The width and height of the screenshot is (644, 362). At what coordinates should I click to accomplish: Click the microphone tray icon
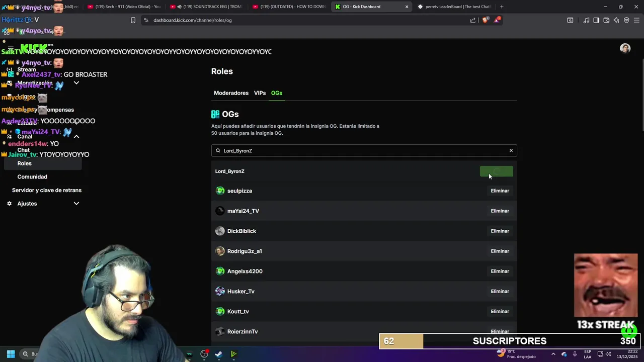[x=575, y=354]
